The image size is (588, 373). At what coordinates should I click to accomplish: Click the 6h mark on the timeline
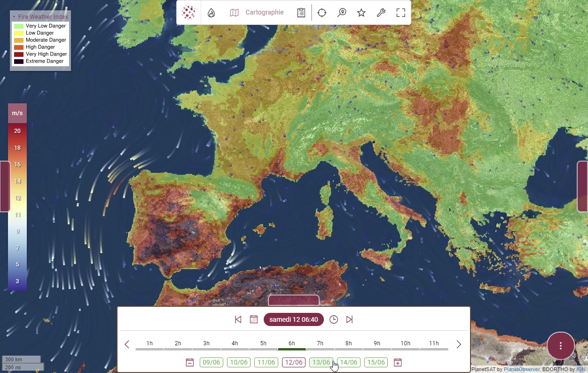click(291, 343)
